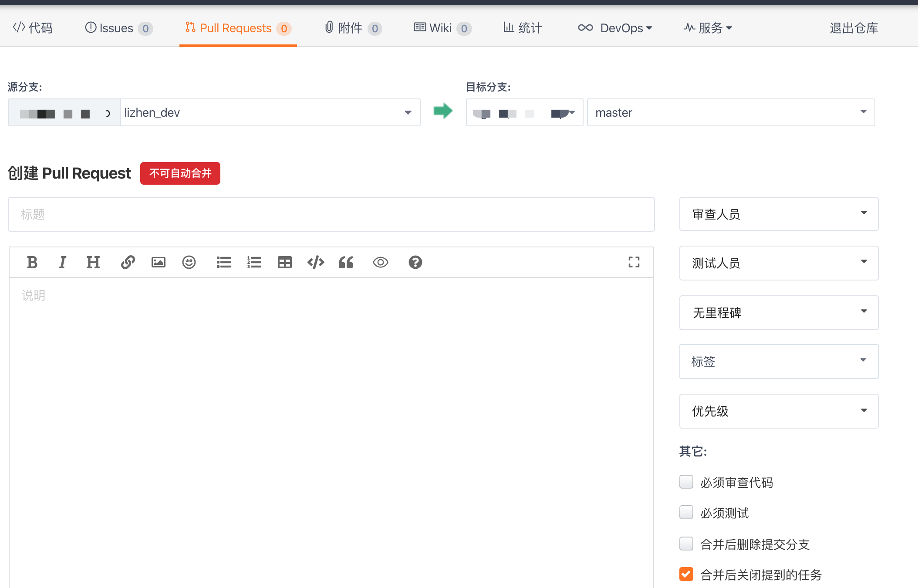Insert a link using the chain icon
The height and width of the screenshot is (588, 918).
(x=128, y=262)
